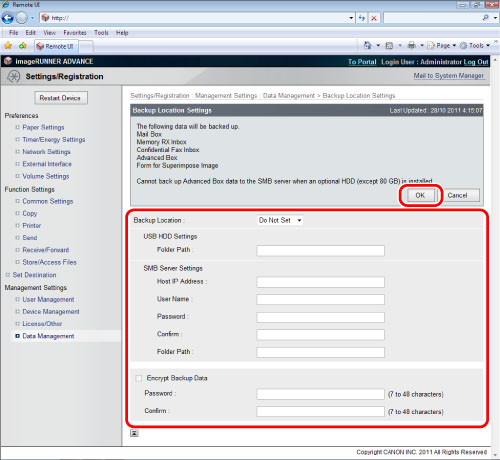This screenshot has width=500, height=460.
Task: Open Device Management in sidebar
Action: click(51, 312)
